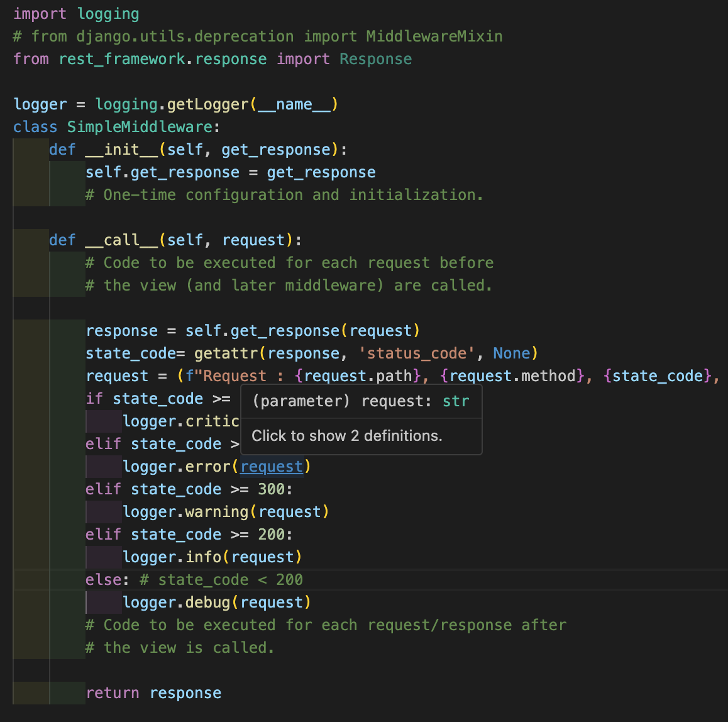Click '200' in elif state_code condition
Image resolution: width=728 pixels, height=722 pixels.
click(271, 535)
